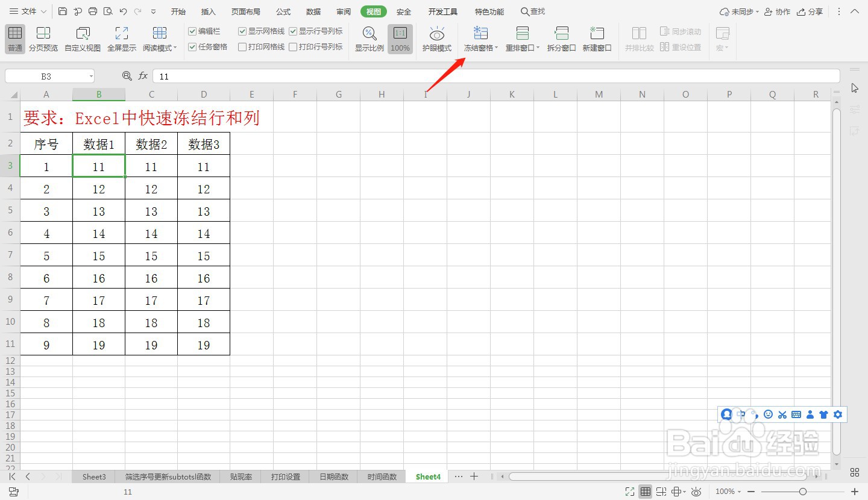Viewport: 868px width, 500px height.
Task: Click the 查找 search button
Action: pos(533,11)
